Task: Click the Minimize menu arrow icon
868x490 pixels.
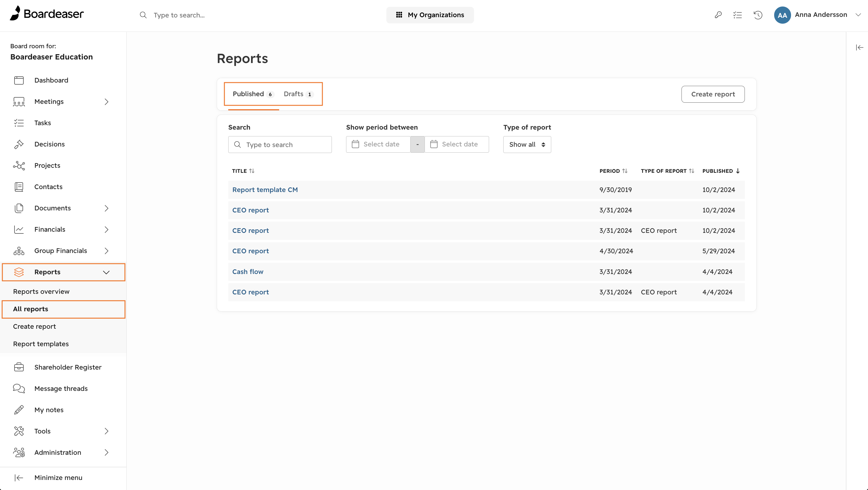Action: (x=19, y=478)
